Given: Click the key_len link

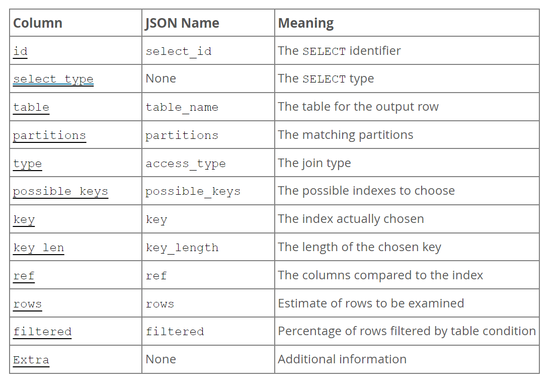Looking at the screenshot, I should tap(39, 248).
